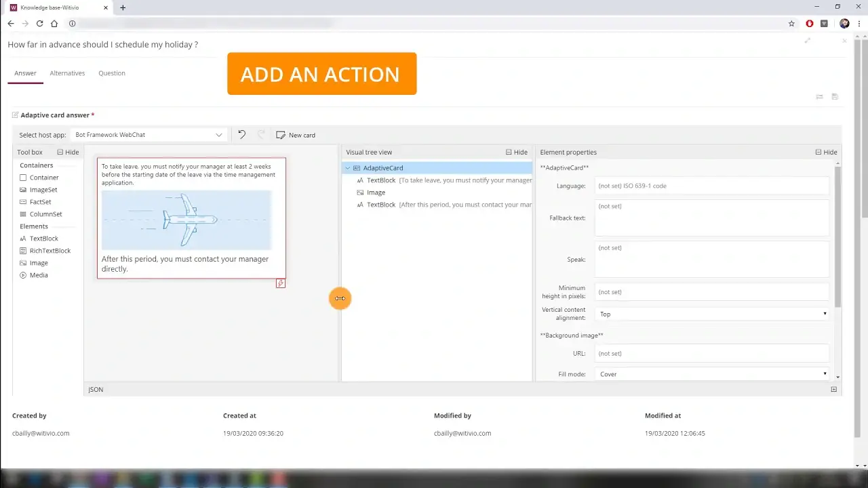
Task: Click the Speak text field
Action: pos(712,259)
